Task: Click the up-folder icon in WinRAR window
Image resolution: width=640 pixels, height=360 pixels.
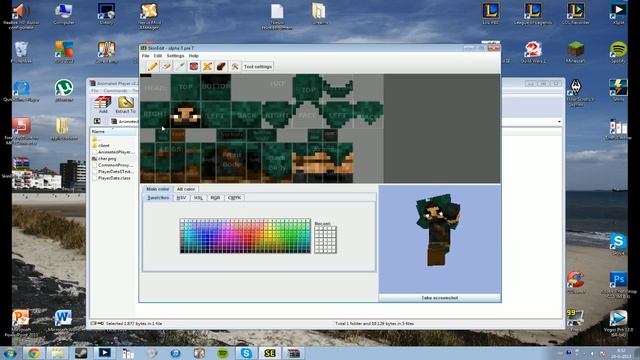Action: (97, 121)
